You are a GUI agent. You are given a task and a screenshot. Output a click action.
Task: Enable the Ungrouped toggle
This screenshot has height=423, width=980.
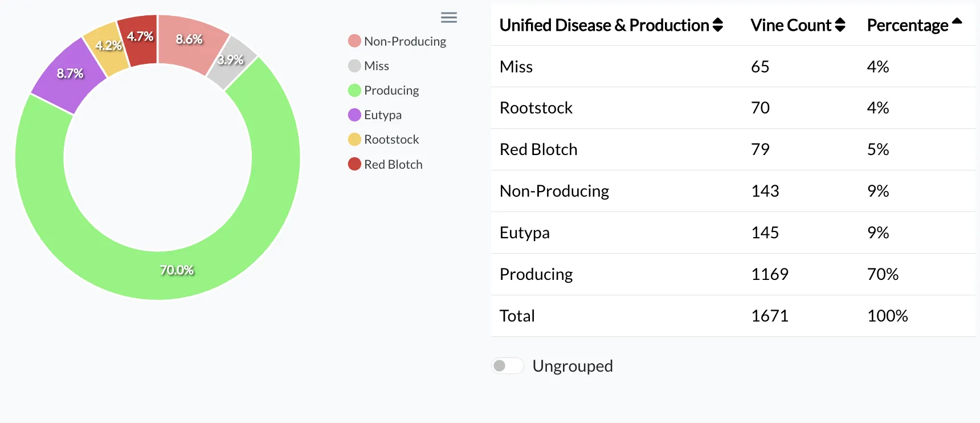pos(507,365)
